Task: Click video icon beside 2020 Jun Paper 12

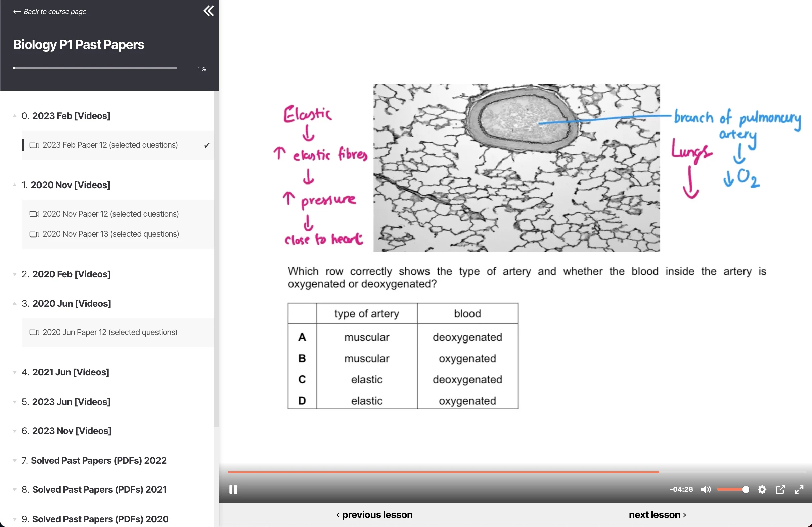Action: point(34,332)
